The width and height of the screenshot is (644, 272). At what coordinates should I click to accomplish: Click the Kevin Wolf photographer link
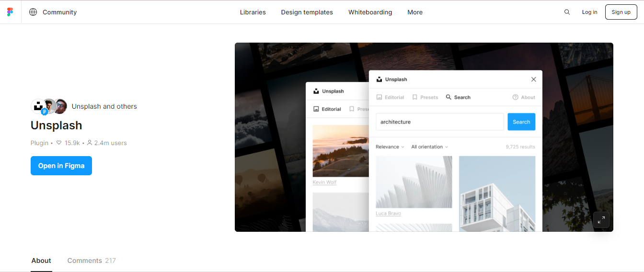[325, 182]
